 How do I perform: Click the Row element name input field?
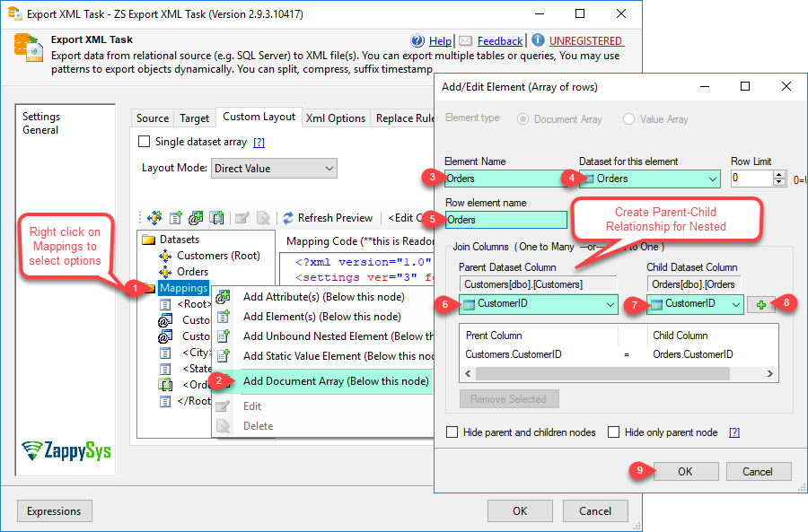click(x=506, y=220)
